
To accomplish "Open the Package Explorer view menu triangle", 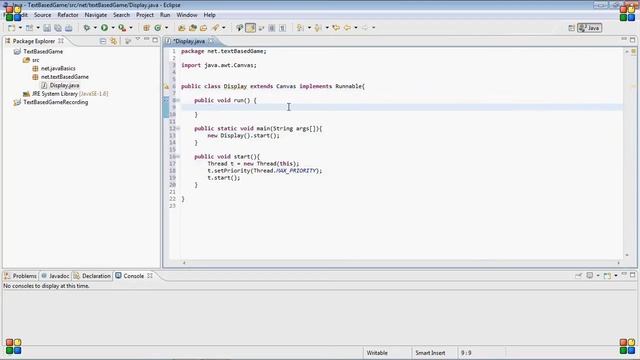I will [x=138, y=40].
